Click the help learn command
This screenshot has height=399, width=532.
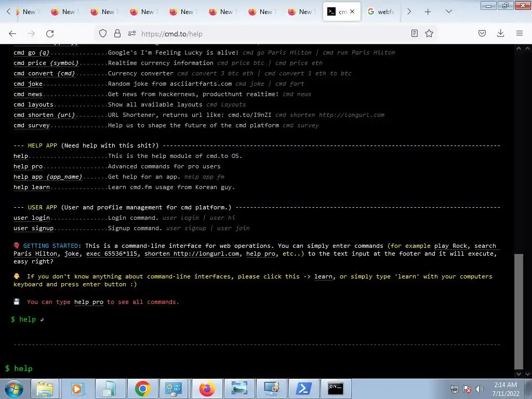32,187
